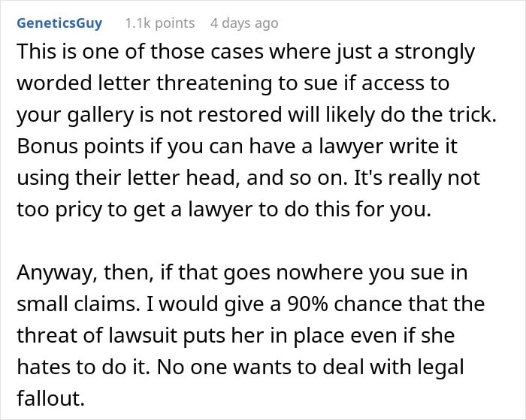Click the word 'restored' in the comment

(240, 115)
